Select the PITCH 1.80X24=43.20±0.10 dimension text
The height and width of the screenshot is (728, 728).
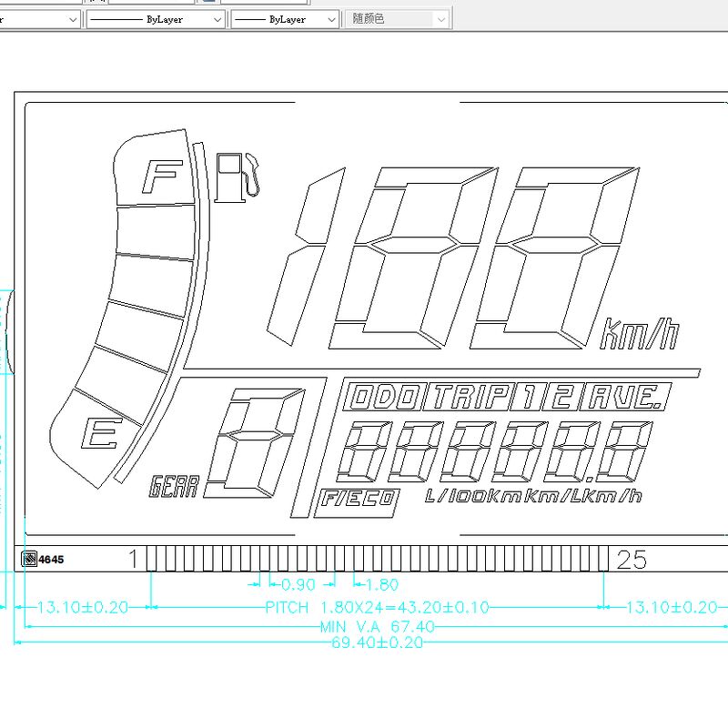point(376,607)
